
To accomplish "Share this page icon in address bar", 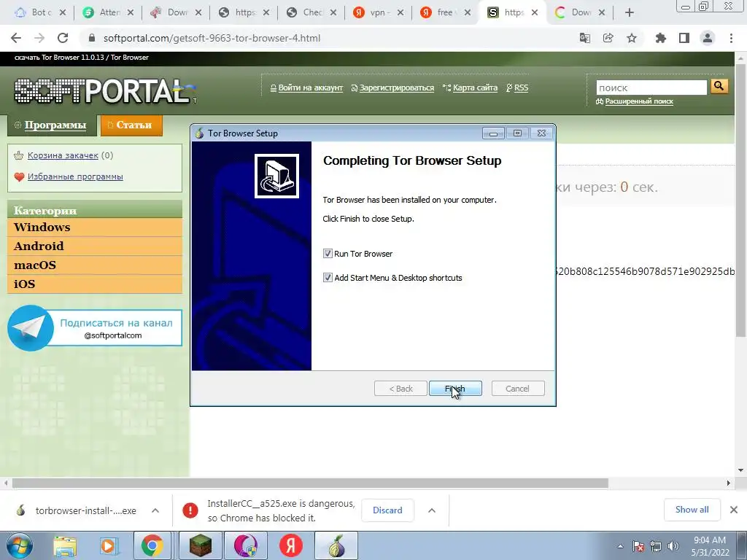I will click(x=608, y=38).
